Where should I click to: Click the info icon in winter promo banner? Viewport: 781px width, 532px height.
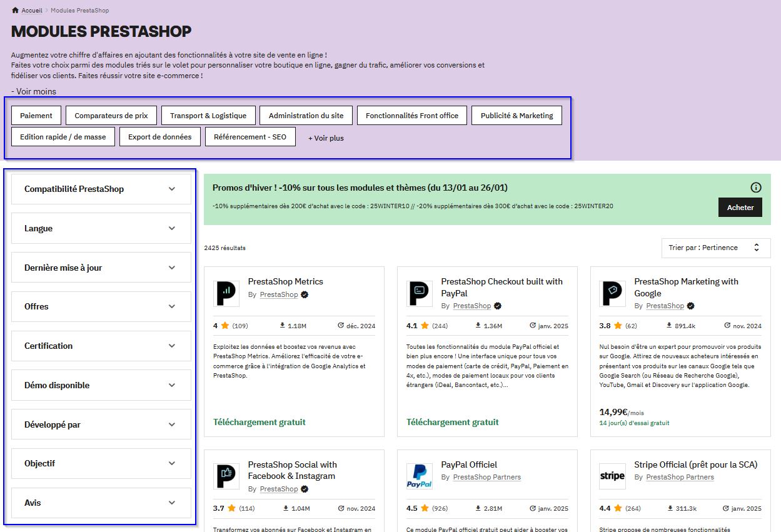pyautogui.click(x=756, y=188)
